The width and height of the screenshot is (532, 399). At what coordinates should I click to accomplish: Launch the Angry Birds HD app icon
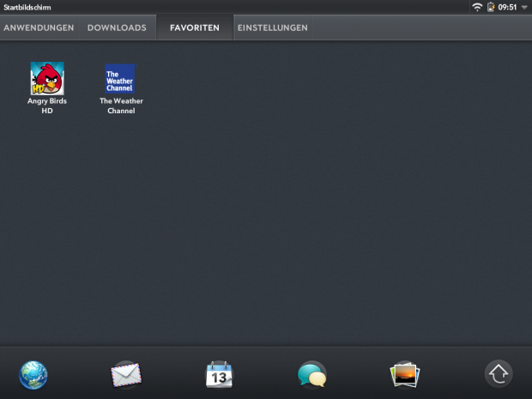(x=47, y=78)
